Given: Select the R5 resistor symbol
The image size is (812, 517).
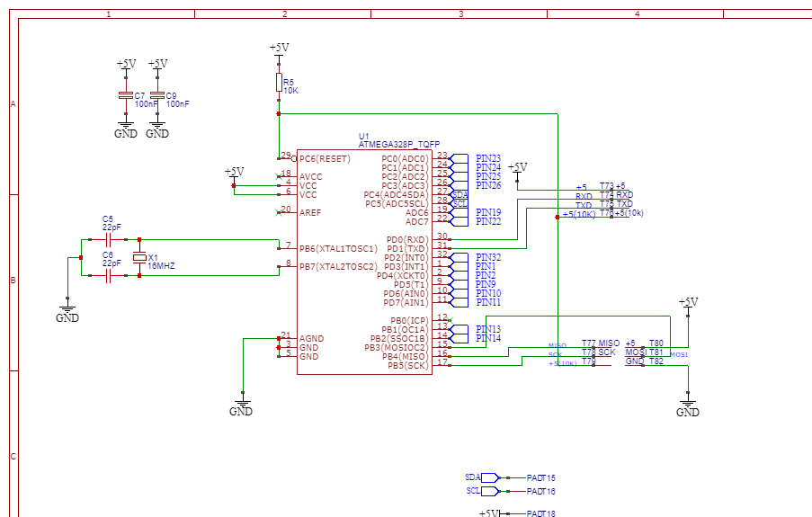Looking at the screenshot, I should pos(279,83).
